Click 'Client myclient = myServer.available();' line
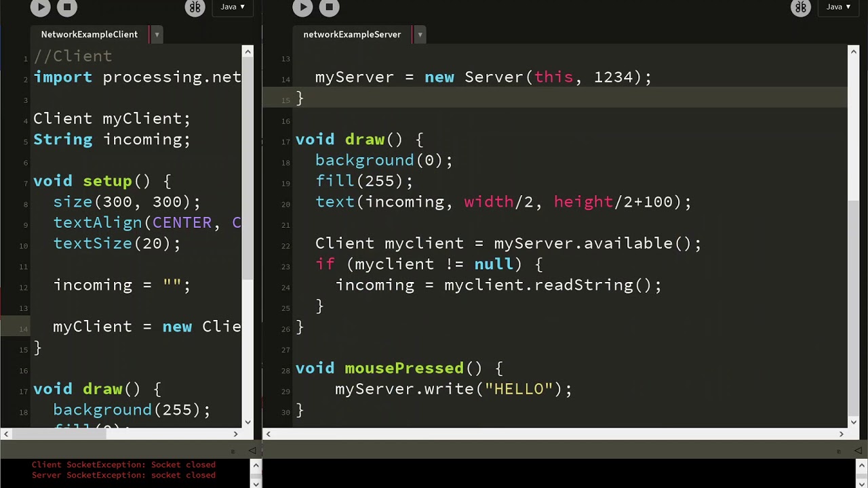Viewport: 868px width, 488px height. [508, 243]
